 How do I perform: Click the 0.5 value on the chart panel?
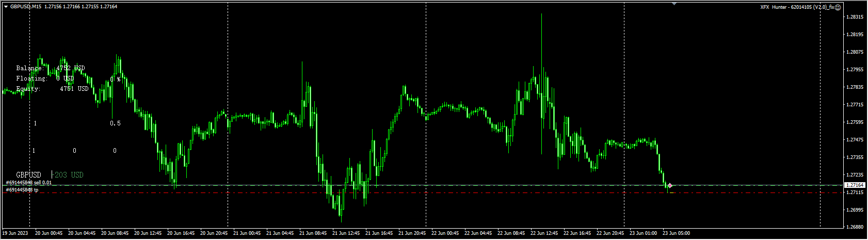115,123
